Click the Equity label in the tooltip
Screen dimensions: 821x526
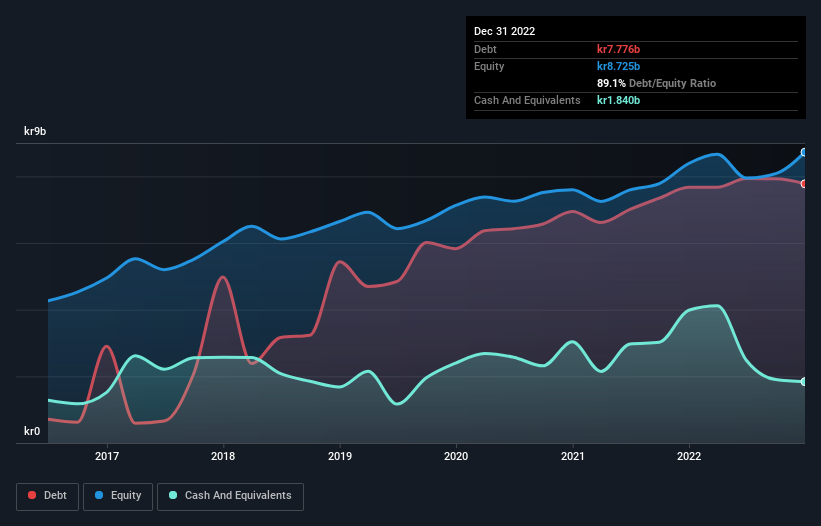[x=489, y=66]
